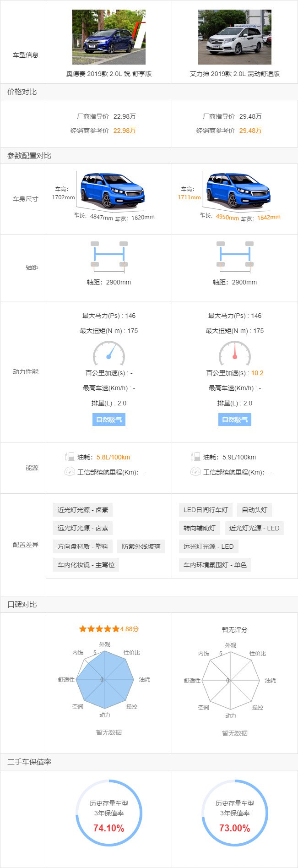Click the Odyssey 4.88分 star rating
This screenshot has height=868, width=298.
coord(109,629)
